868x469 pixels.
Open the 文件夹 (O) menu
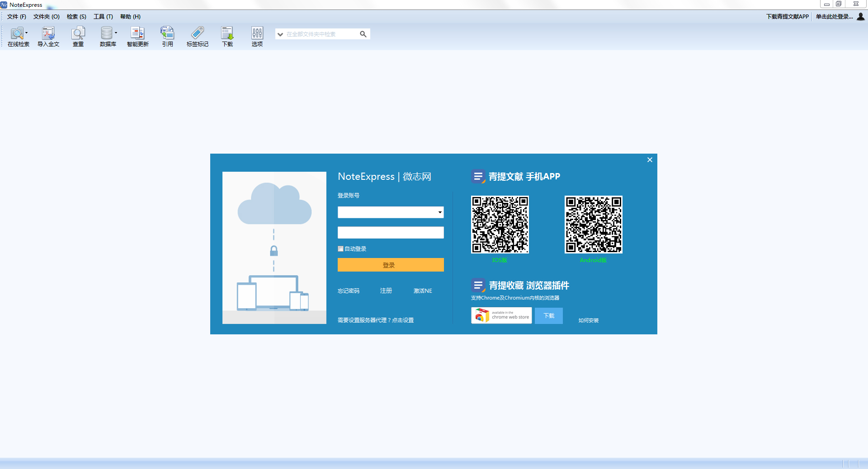coord(47,16)
